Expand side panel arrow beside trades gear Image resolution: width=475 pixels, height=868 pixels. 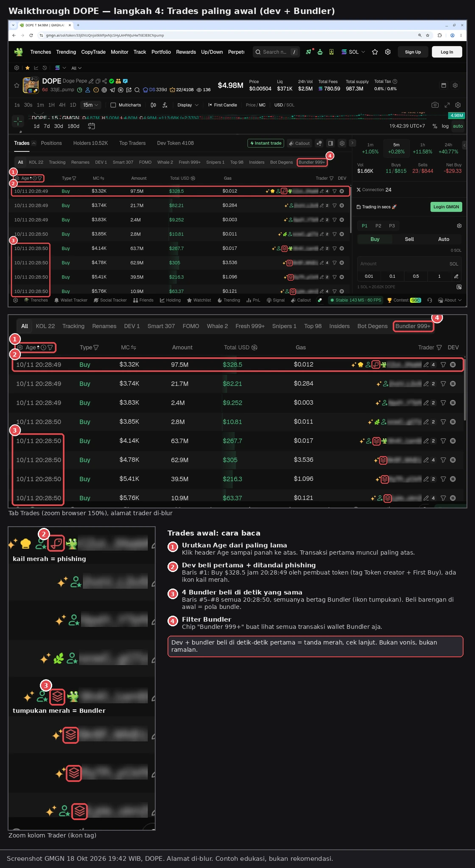[x=352, y=143]
